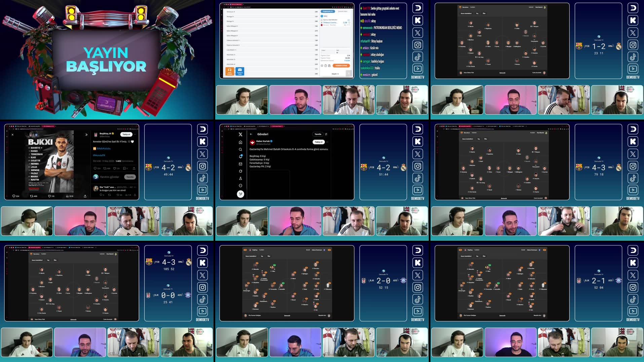Image resolution: width=644 pixels, height=362 pixels.
Task: Open the Thibaut Courtois selection in the coupon
Action: 330,23
